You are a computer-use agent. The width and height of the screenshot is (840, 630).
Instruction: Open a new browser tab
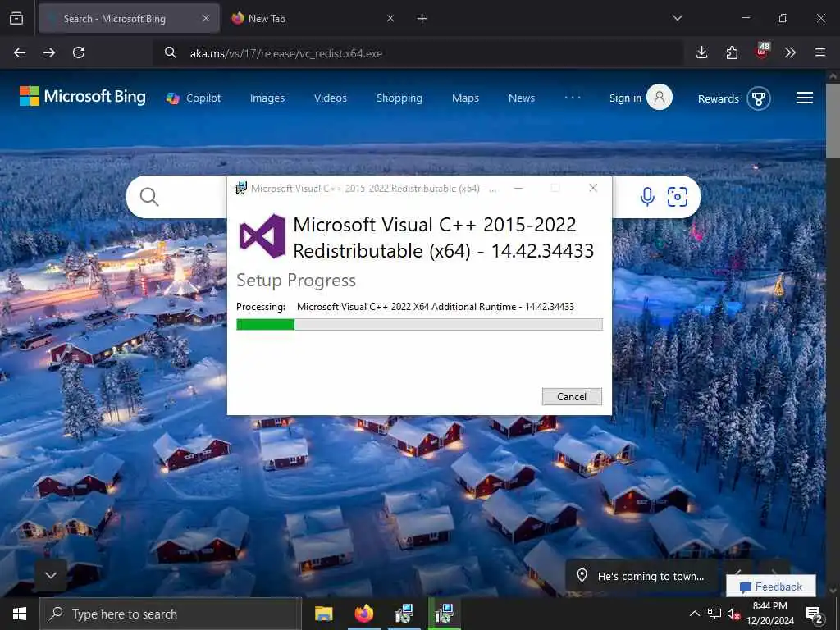[422, 18]
